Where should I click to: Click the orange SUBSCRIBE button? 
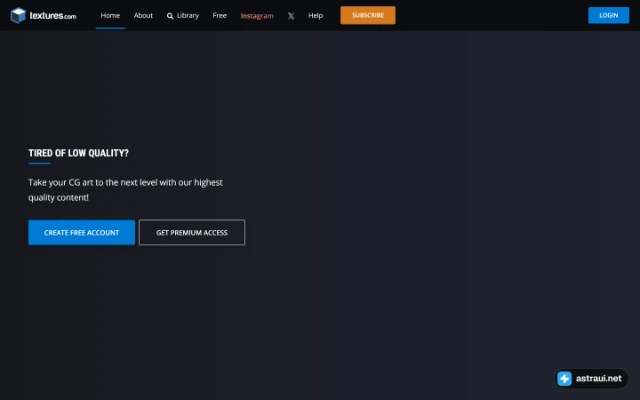coord(368,15)
